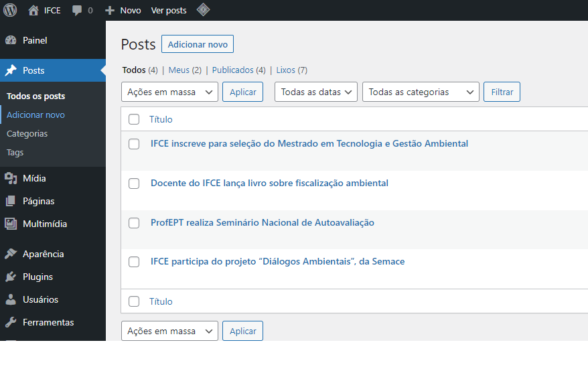Open the comments bubble icon
The height and width of the screenshot is (369, 588).
click(x=77, y=11)
